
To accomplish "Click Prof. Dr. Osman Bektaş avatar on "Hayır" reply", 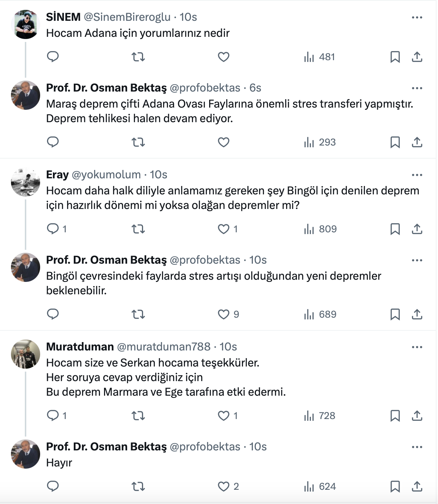I will 26,454.
